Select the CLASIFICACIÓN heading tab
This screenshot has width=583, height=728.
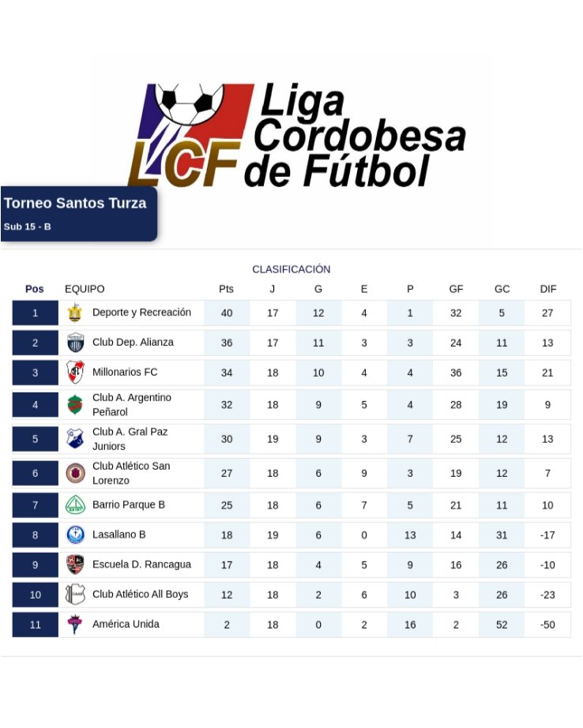[x=291, y=269]
